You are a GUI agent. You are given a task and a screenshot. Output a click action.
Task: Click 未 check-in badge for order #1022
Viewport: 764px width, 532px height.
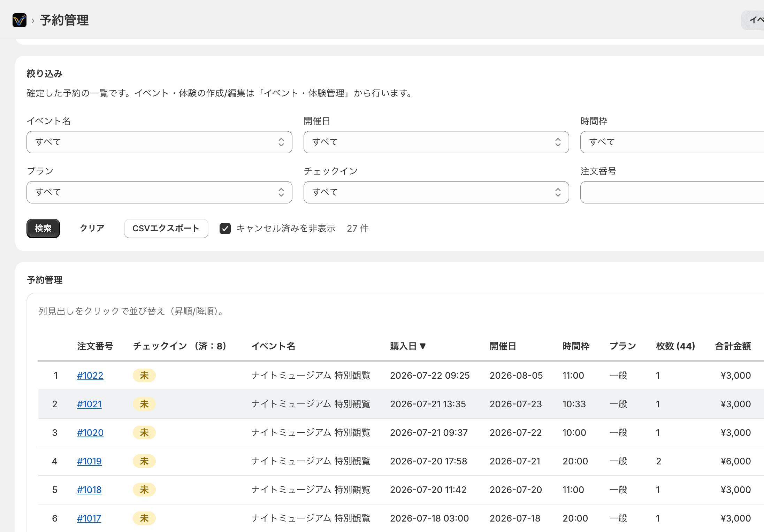coord(144,376)
